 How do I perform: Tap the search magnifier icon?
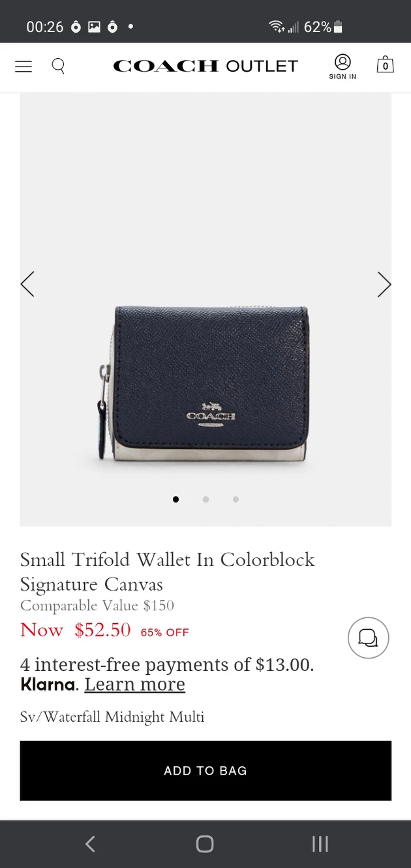tap(58, 66)
